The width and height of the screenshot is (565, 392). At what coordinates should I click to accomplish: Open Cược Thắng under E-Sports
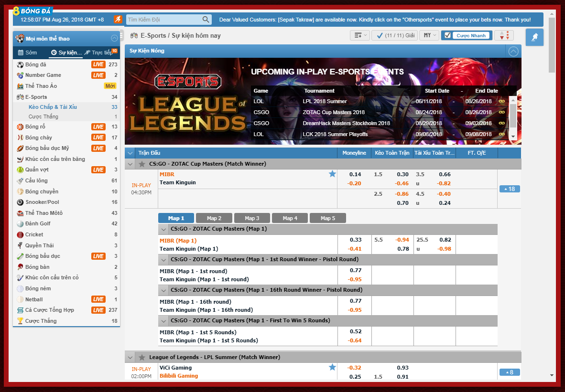click(x=43, y=117)
